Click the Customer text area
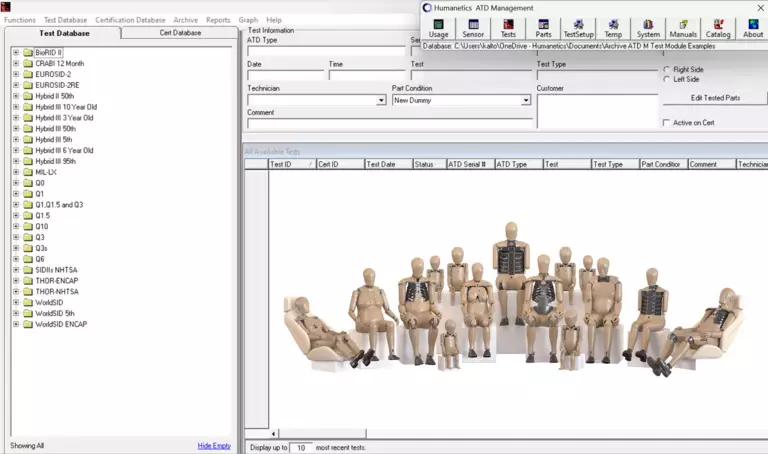 tap(598, 111)
